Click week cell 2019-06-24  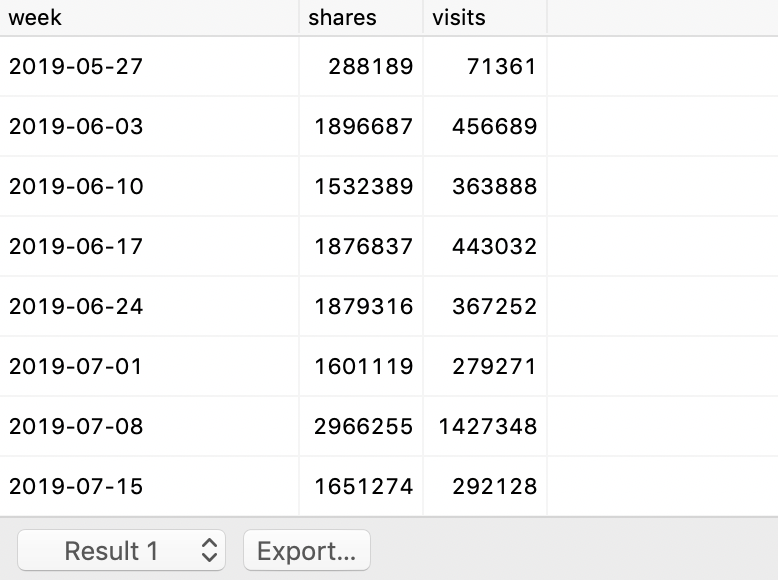pyautogui.click(x=76, y=307)
